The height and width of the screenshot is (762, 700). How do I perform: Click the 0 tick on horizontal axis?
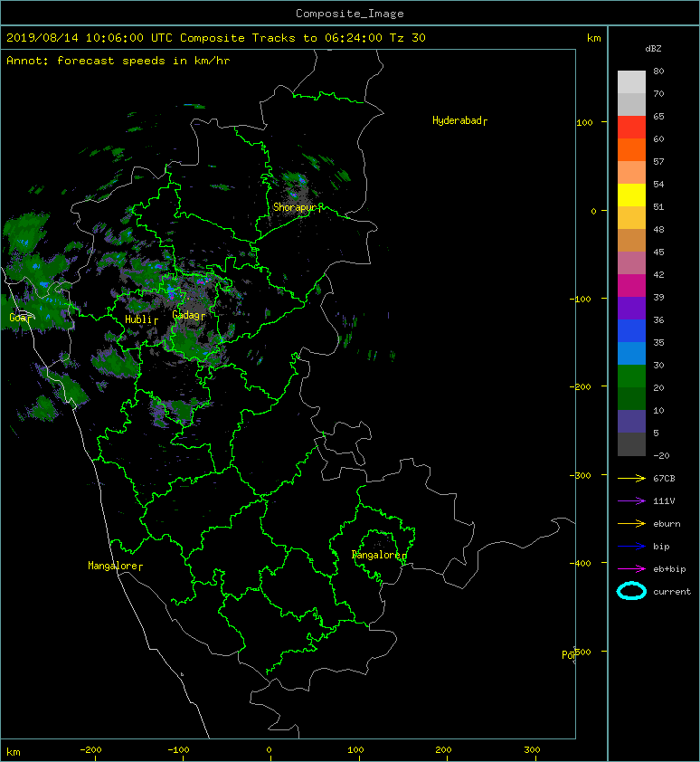coord(270,750)
